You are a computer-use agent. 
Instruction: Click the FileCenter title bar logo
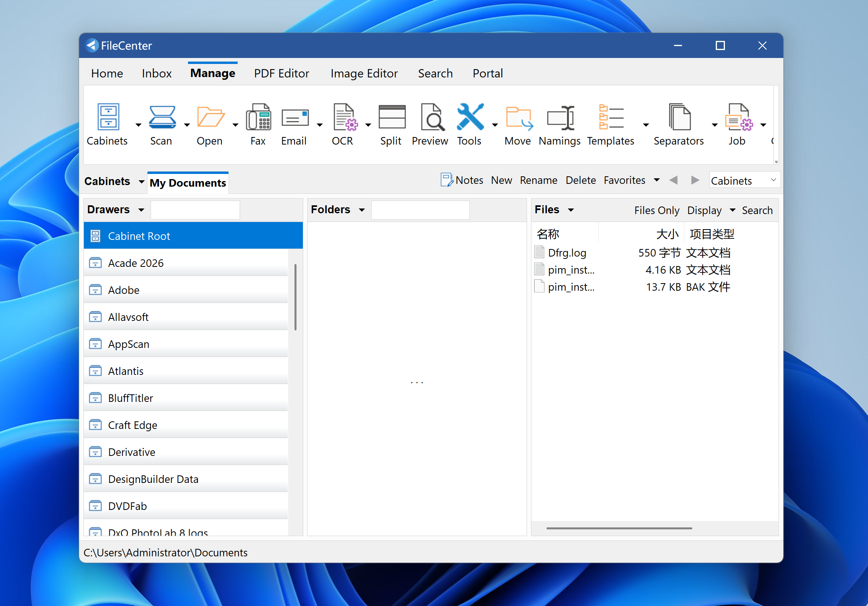pos(92,46)
